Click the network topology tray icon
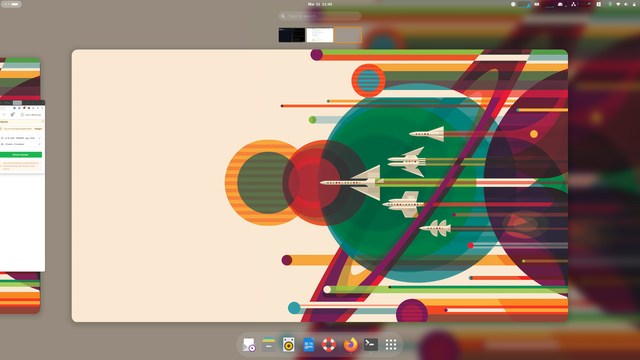This screenshot has width=640, height=360. (573, 4)
